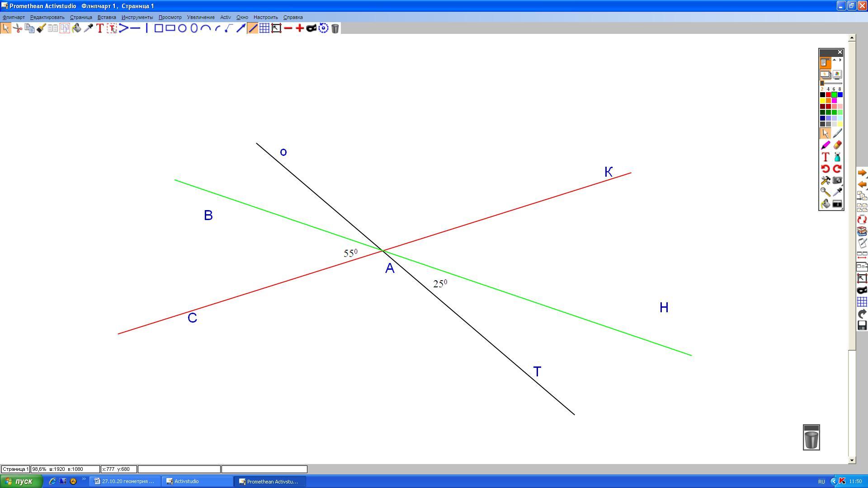Image resolution: width=868 pixels, height=488 pixels.
Task: Go to next page orange arrow
Action: [x=862, y=173]
